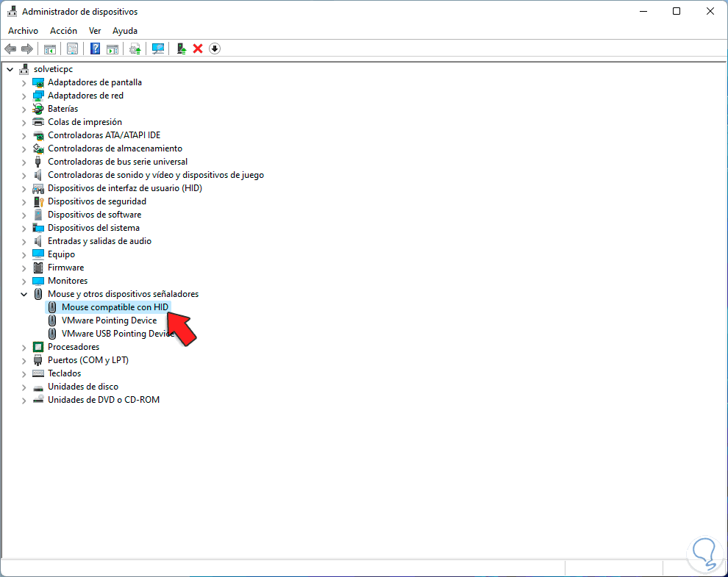This screenshot has height=577, width=728.
Task: Open the Archivo menu
Action: coord(24,31)
